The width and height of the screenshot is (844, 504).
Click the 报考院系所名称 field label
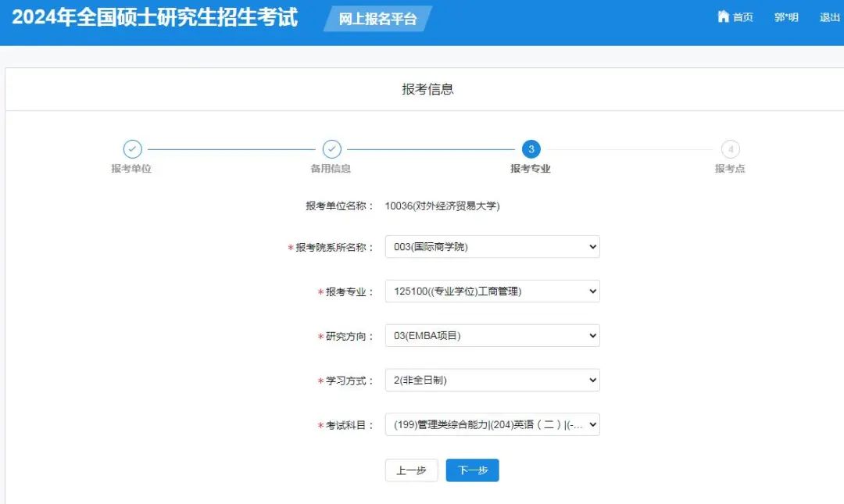point(334,248)
